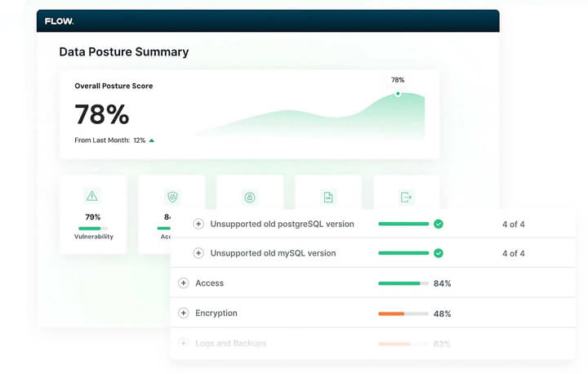Expand the Encryption category row

point(183,313)
